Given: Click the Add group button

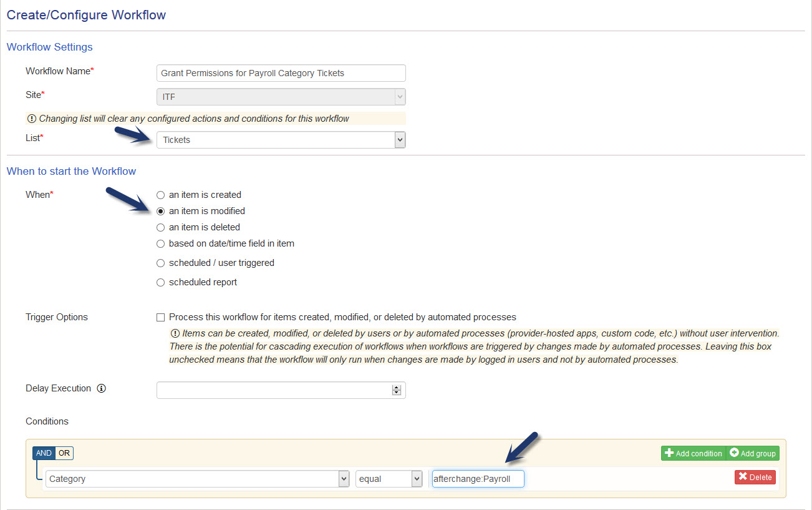Looking at the screenshot, I should coord(753,453).
